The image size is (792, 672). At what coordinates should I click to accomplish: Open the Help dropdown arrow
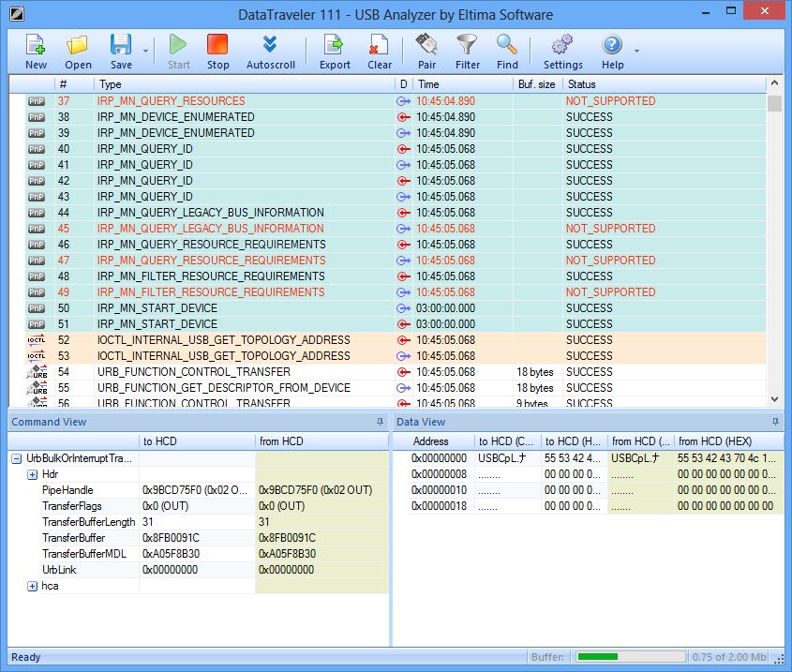tap(637, 52)
